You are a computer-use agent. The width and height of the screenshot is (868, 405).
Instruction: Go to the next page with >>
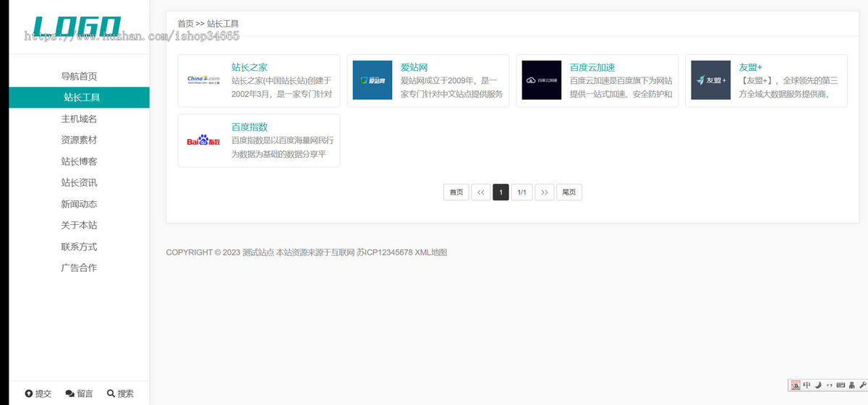545,192
